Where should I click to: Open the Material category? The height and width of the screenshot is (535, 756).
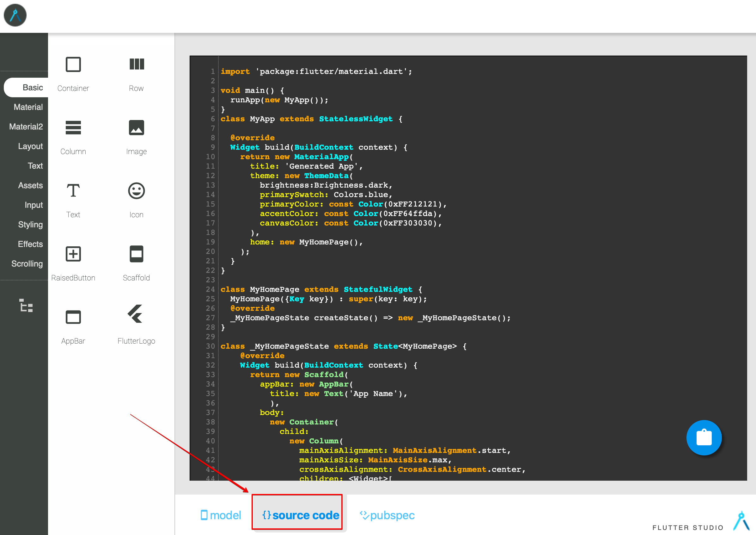coord(28,107)
